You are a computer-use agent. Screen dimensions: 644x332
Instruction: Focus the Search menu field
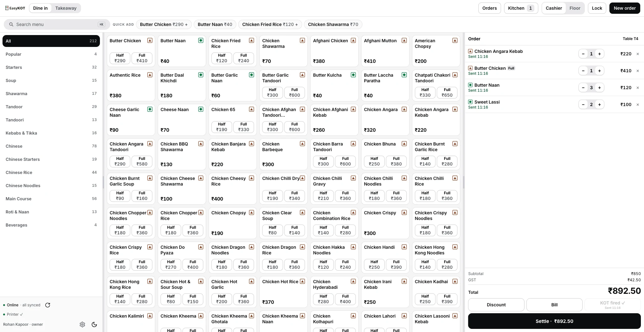click(57, 24)
